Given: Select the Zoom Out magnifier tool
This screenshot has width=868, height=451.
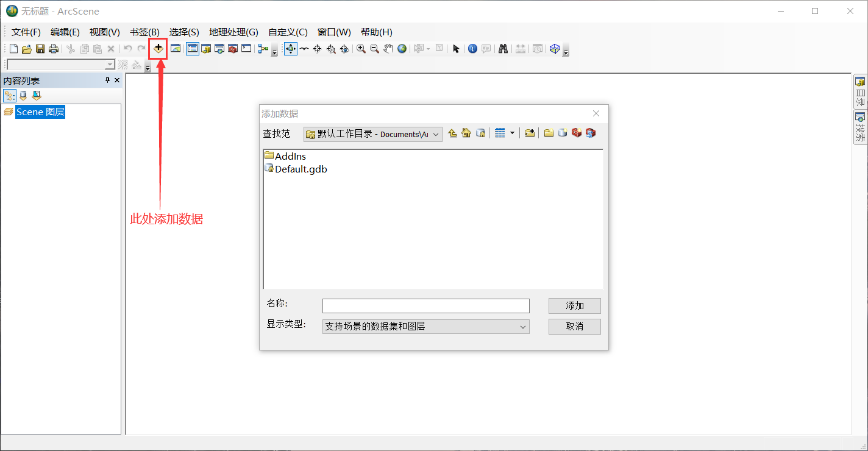Looking at the screenshot, I should (374, 49).
